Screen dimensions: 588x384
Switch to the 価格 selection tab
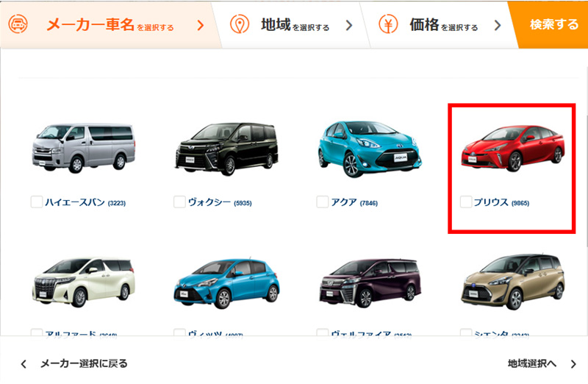click(x=439, y=25)
